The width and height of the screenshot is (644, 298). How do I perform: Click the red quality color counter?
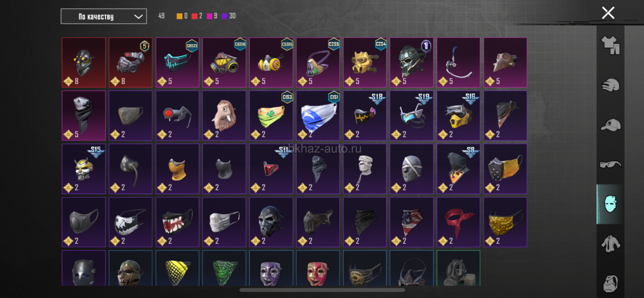click(197, 16)
